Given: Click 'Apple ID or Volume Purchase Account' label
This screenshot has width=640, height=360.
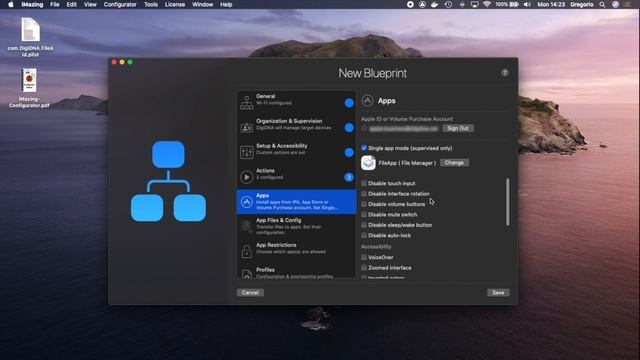Looking at the screenshot, I should [407, 119].
